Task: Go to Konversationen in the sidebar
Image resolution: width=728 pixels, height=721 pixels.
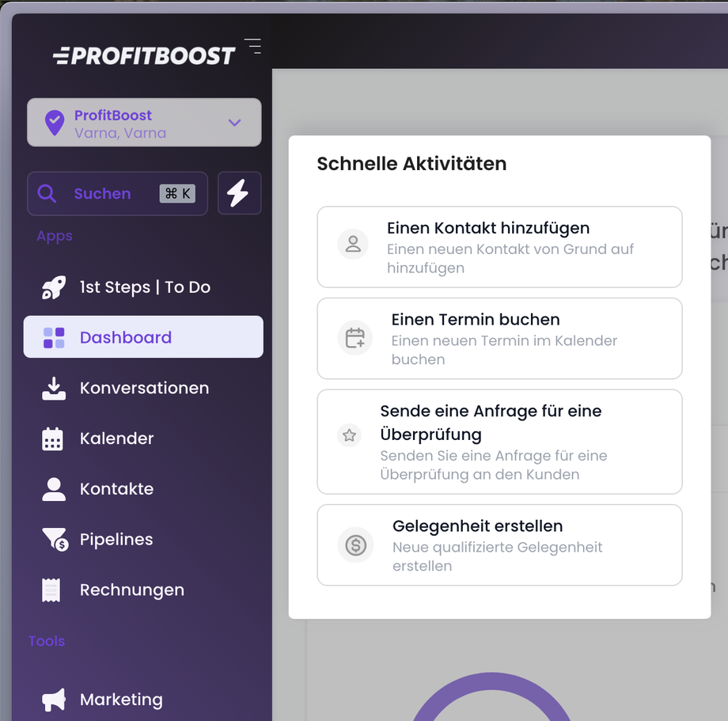Action: click(144, 388)
